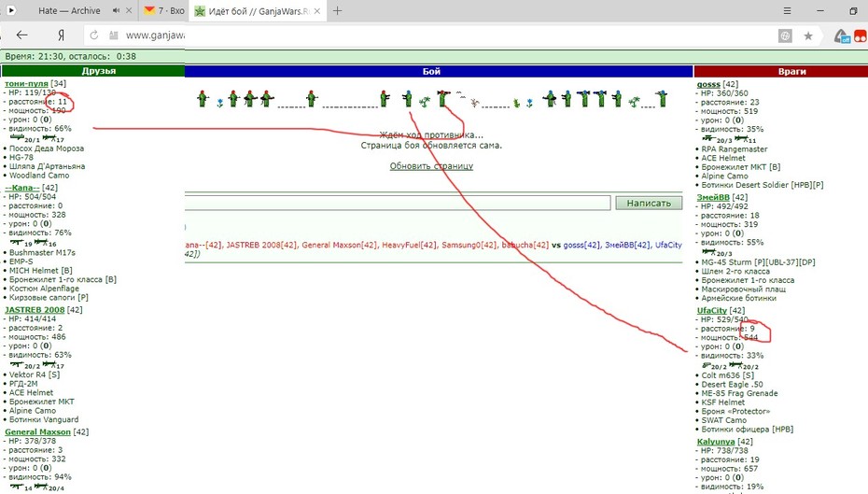Minimize the browser window
The width and height of the screenshot is (868, 494).
[820, 10]
